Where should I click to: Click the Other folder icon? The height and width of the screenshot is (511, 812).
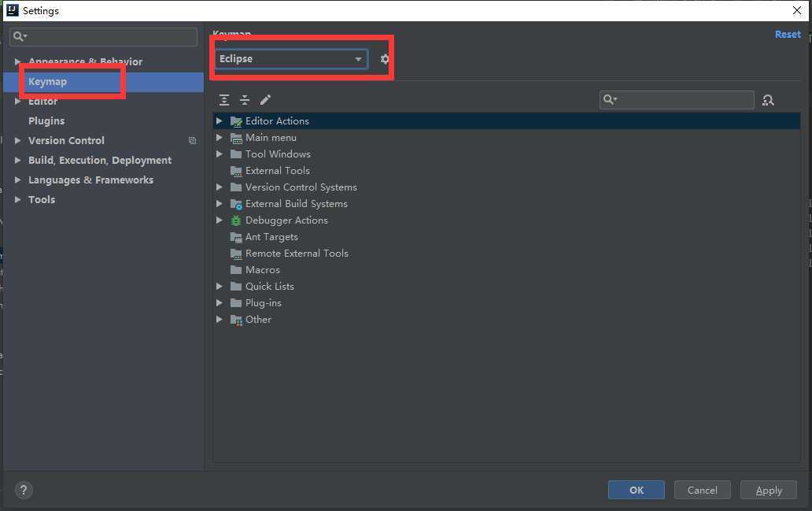click(x=236, y=320)
